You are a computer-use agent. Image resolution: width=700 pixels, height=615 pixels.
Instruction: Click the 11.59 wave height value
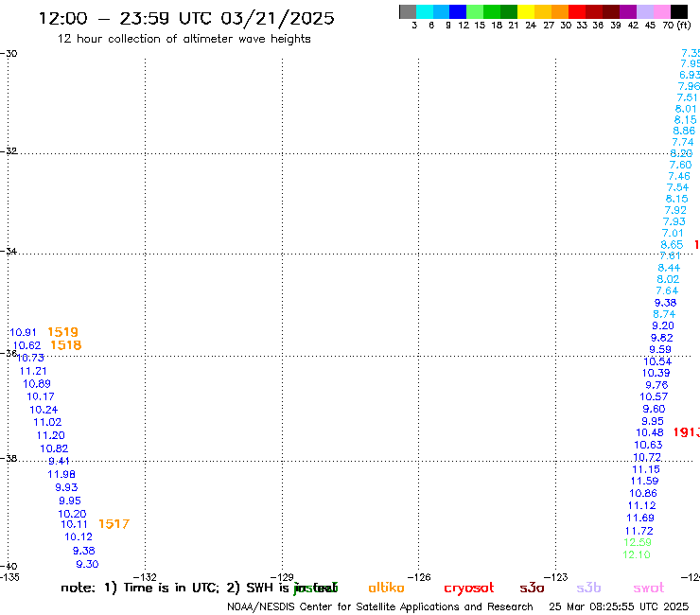coord(644,481)
